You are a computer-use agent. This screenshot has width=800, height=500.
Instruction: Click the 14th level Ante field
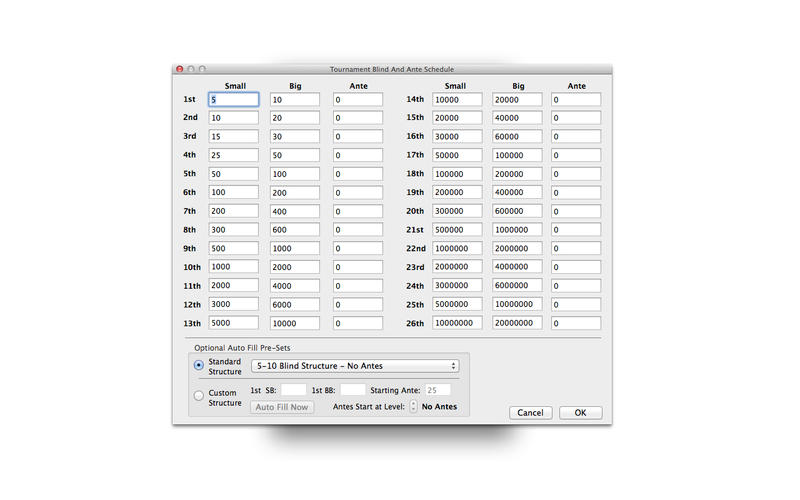[x=576, y=99]
